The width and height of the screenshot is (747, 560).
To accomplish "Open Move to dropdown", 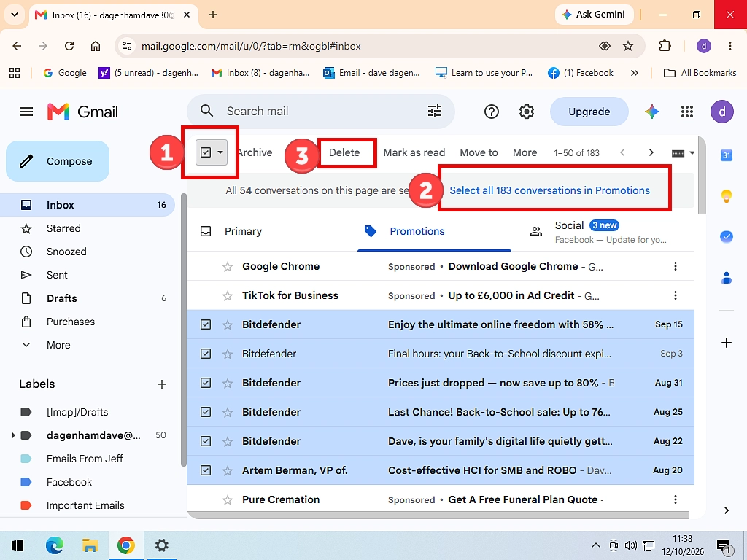I will click(x=479, y=152).
